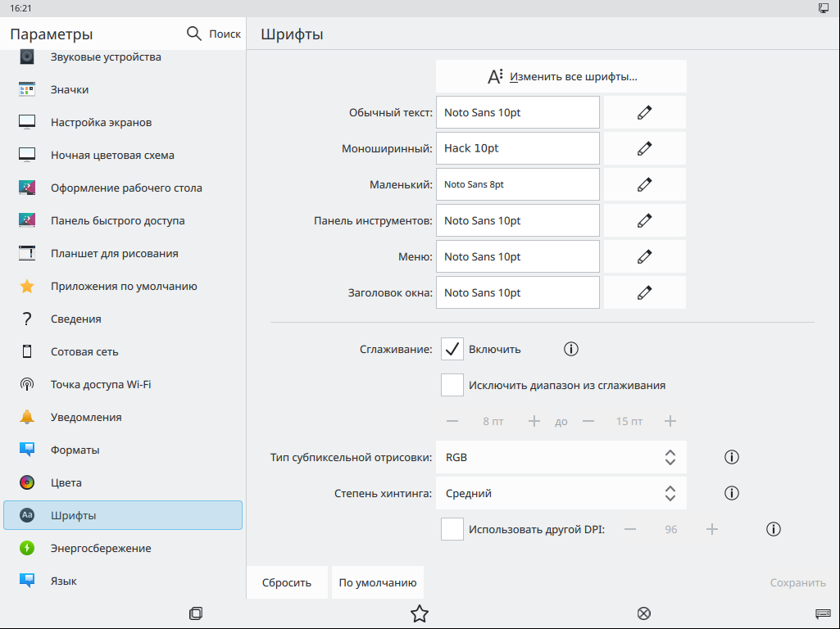This screenshot has height=629, width=840.
Task: Toggle the Включить anti-aliasing checkbox
Action: pos(452,349)
